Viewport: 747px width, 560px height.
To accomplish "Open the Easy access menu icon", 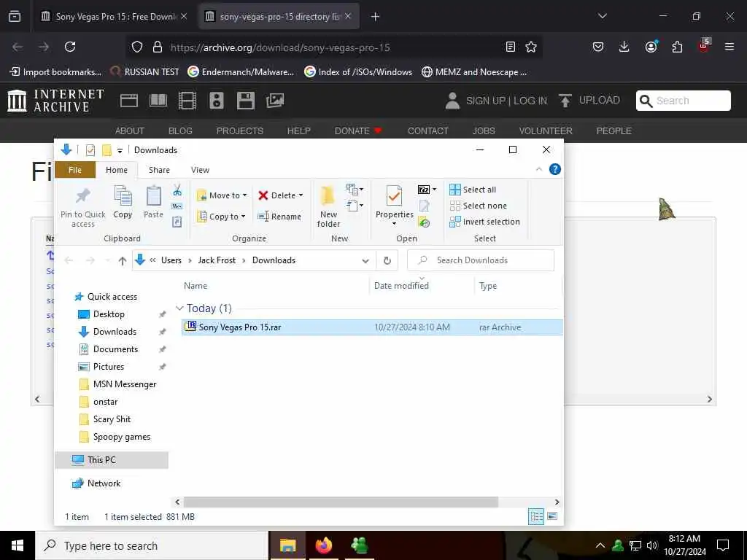I will pos(355,206).
